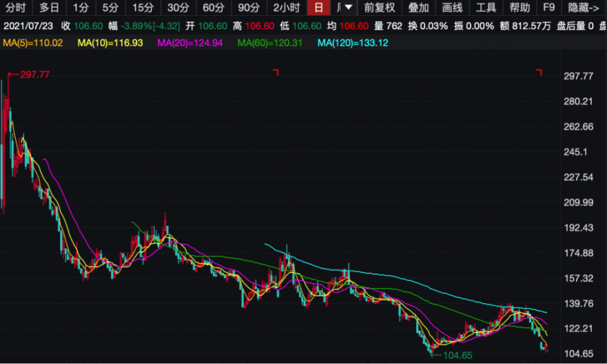Click the 280.21 price axis label
607x364 pixels.
pos(578,101)
